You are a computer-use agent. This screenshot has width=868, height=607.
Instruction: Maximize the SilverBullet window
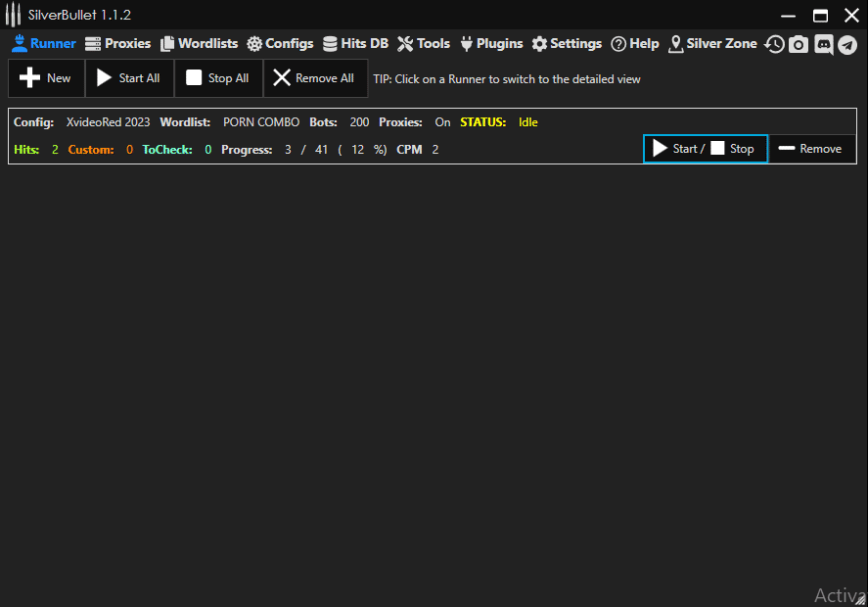click(x=820, y=15)
